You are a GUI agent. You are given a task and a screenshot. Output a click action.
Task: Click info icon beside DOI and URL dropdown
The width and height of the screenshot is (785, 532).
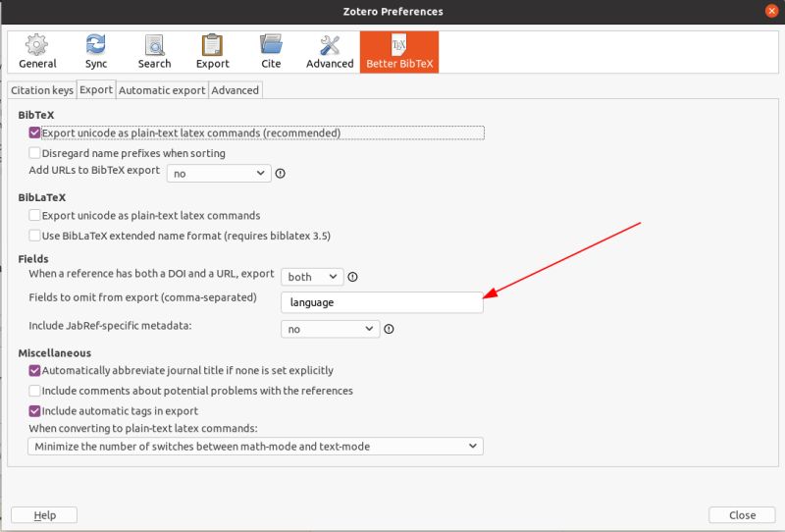click(x=352, y=277)
